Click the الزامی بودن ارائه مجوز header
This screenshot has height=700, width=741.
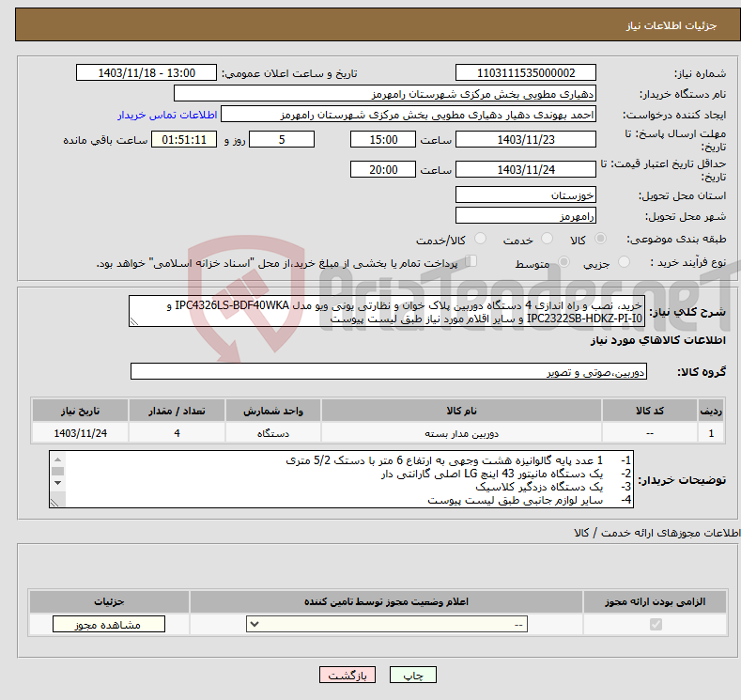click(x=655, y=601)
